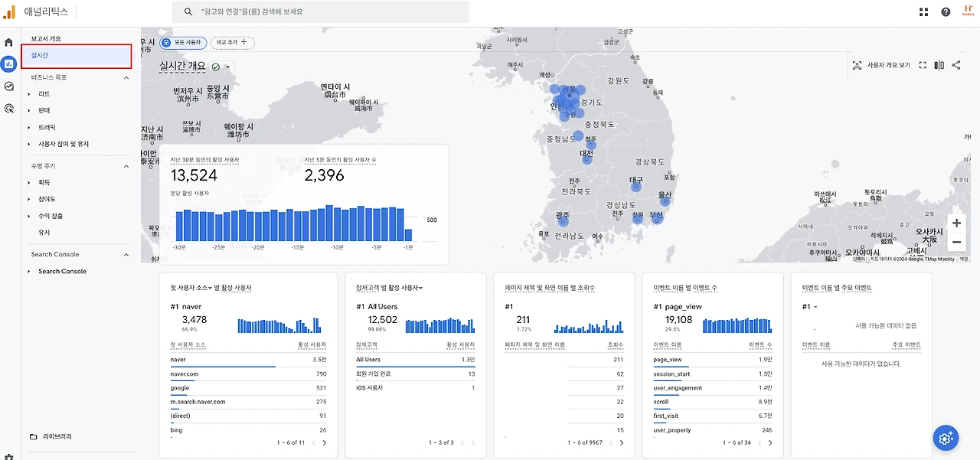Go to next page in 첫 사용자 소스 card
Image resolution: width=980 pixels, height=460 pixels.
click(x=324, y=442)
